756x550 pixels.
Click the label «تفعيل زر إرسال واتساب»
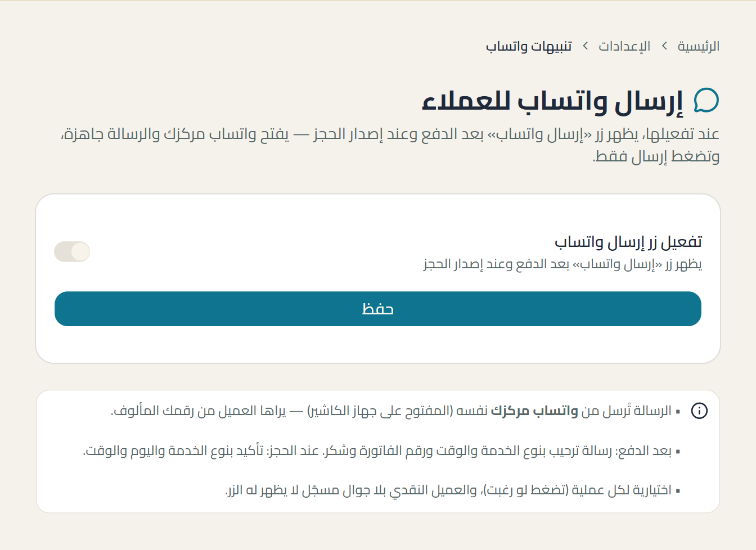(628, 242)
